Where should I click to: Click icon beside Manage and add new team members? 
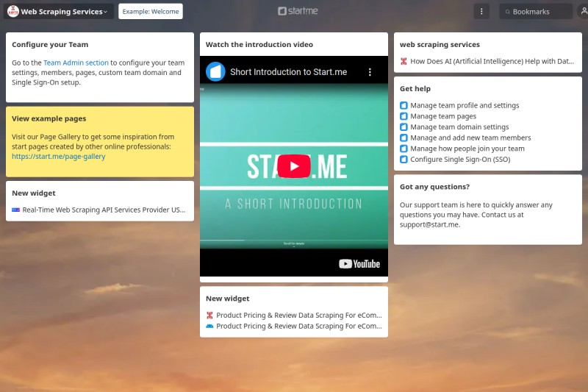[x=404, y=138]
